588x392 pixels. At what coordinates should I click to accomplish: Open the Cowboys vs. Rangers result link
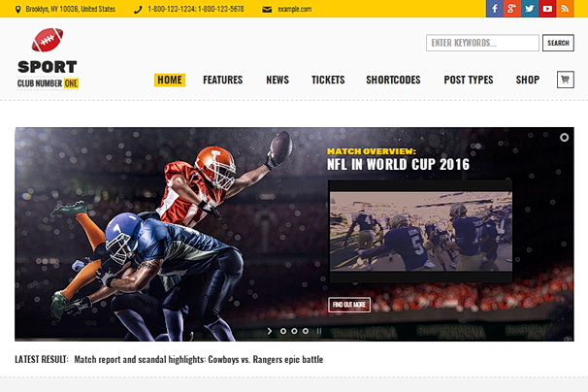[199, 359]
